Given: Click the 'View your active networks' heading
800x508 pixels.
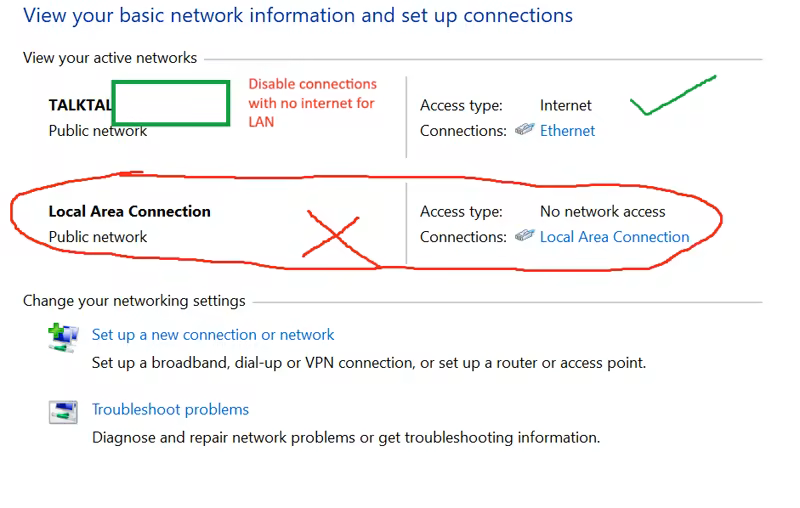Looking at the screenshot, I should (110, 58).
